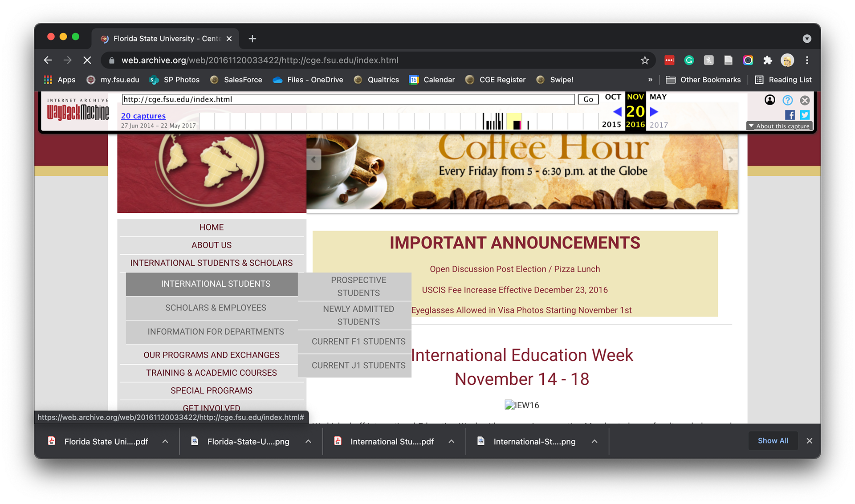855x504 pixels.
Task: Open the Grammarly extension
Action: tap(688, 60)
